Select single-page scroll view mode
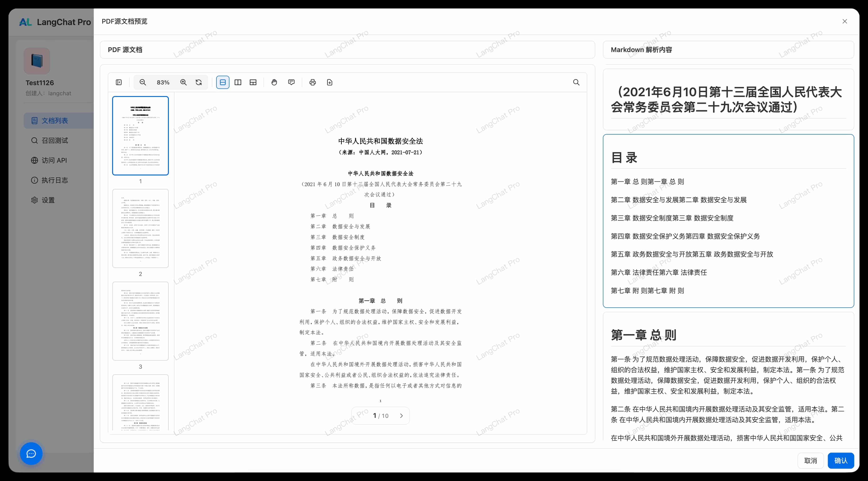 pos(223,82)
